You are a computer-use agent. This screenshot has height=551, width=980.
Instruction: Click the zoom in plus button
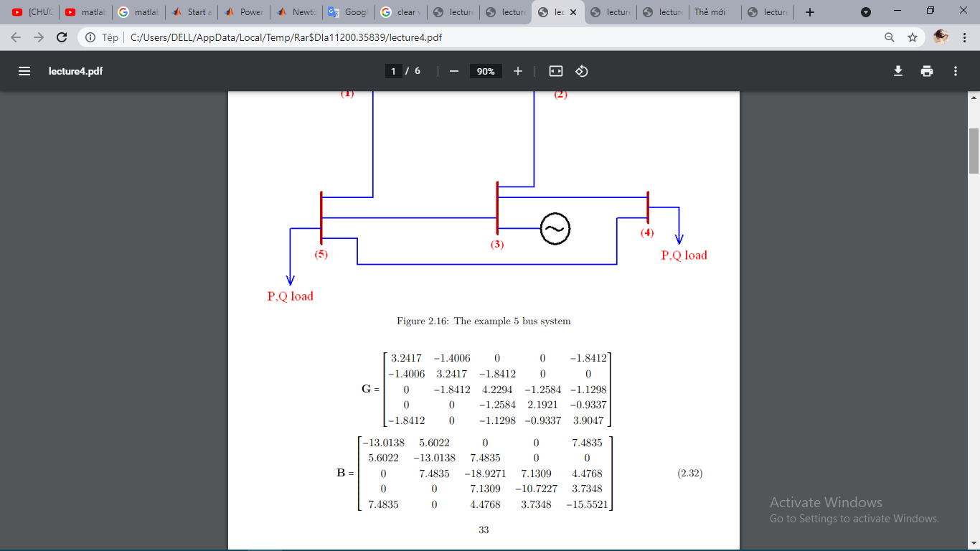[518, 71]
